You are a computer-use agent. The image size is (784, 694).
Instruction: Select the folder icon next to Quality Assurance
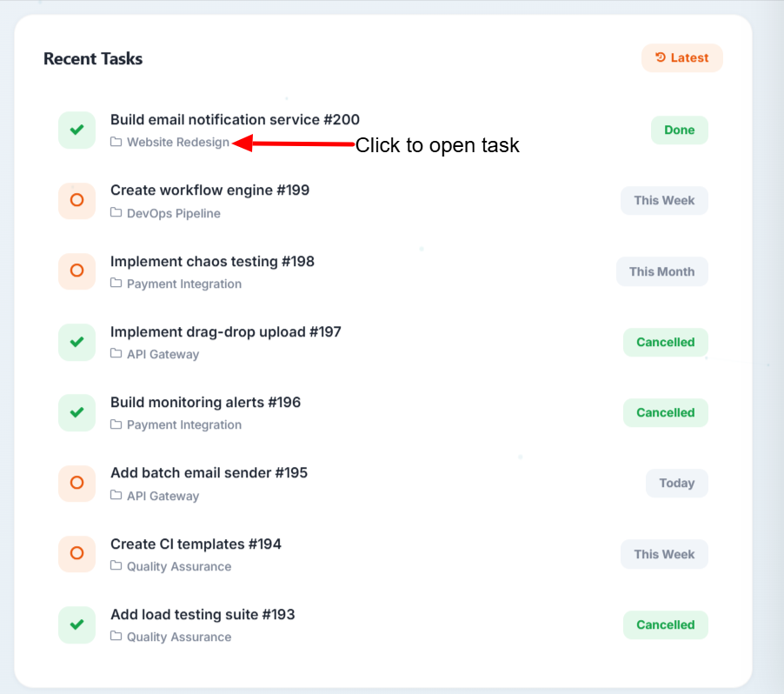coord(115,566)
